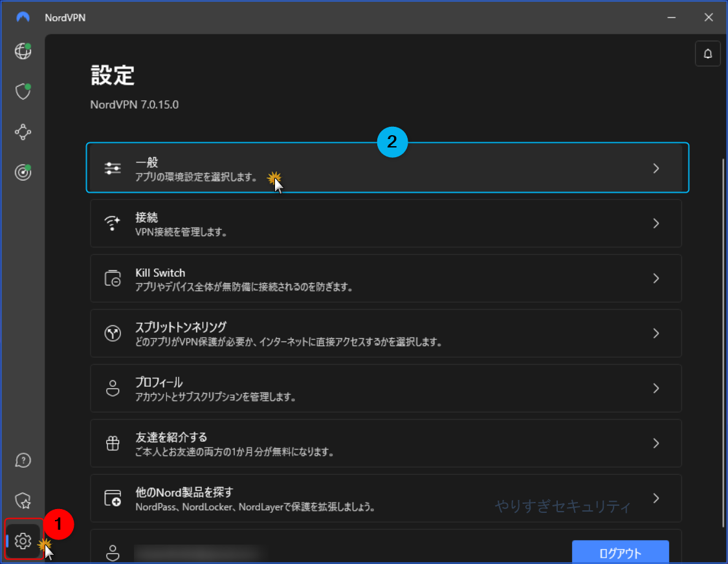Click the スプリットトンネリング split icon

click(113, 333)
